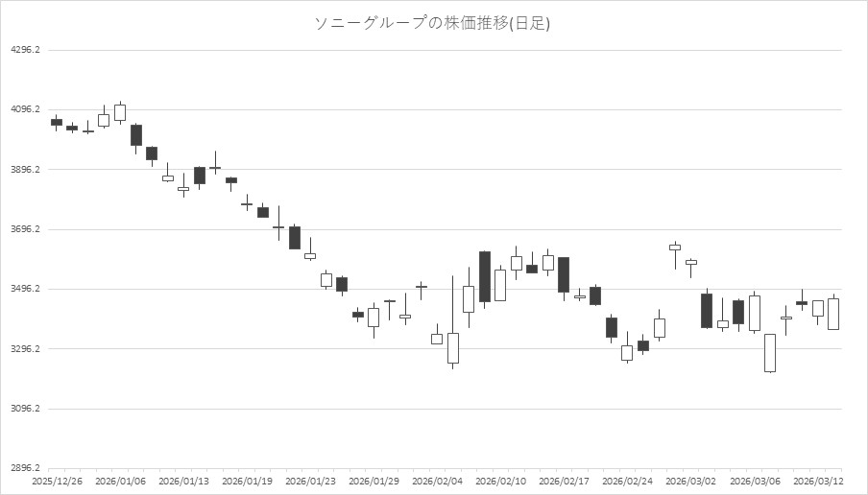Click the 2026/01/23 x-axis date label
Image resolution: width=868 pixels, height=495 pixels.
click(x=309, y=480)
